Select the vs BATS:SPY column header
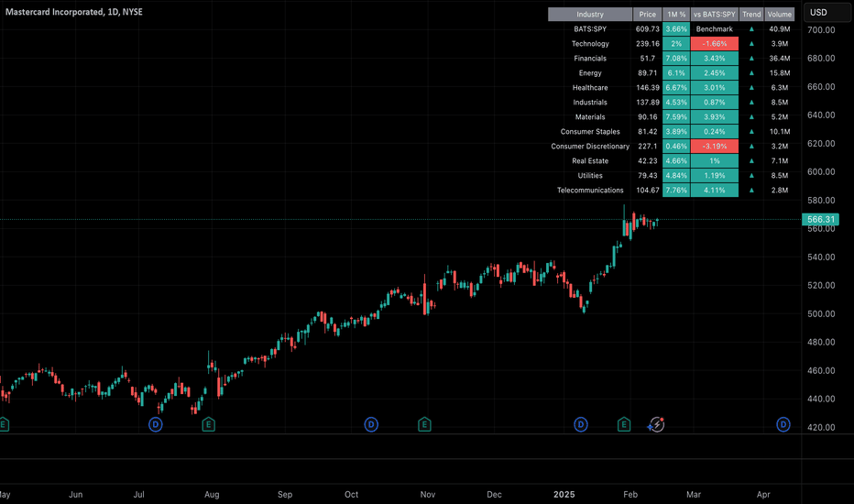 tap(715, 15)
